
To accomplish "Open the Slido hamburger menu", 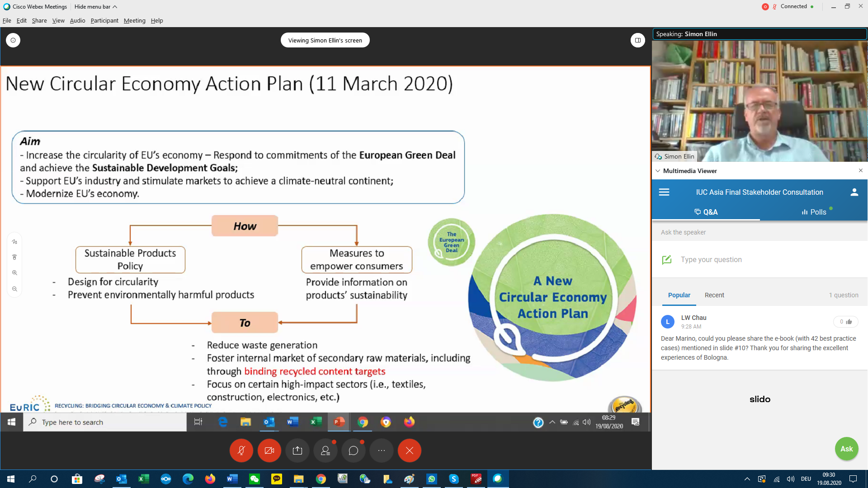I will point(664,192).
